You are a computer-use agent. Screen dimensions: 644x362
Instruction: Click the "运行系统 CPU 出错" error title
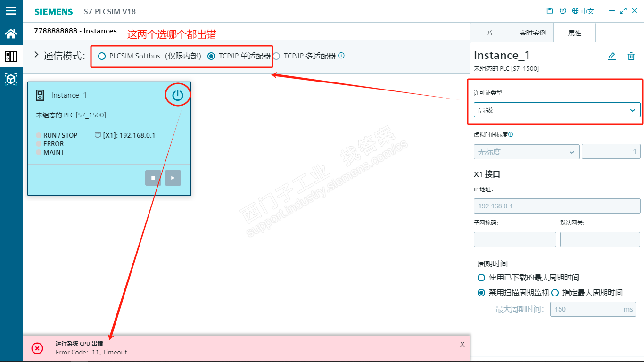coord(79,344)
